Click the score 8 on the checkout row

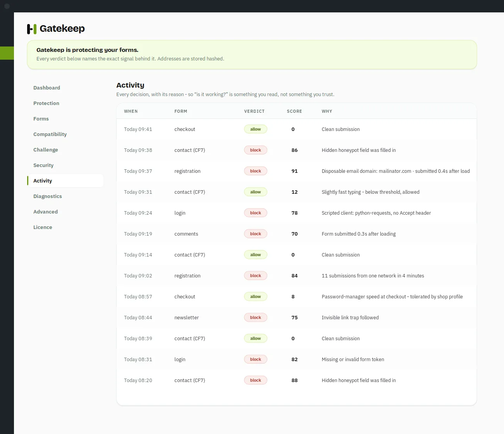coord(293,297)
